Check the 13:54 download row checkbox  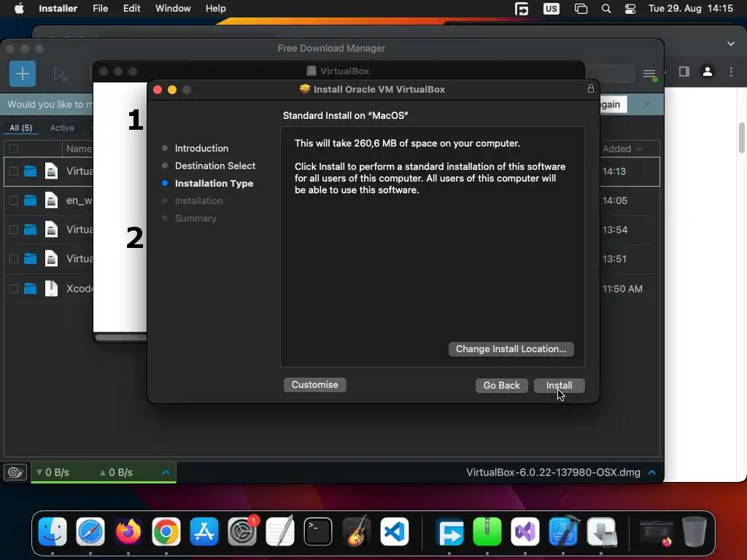(x=14, y=230)
